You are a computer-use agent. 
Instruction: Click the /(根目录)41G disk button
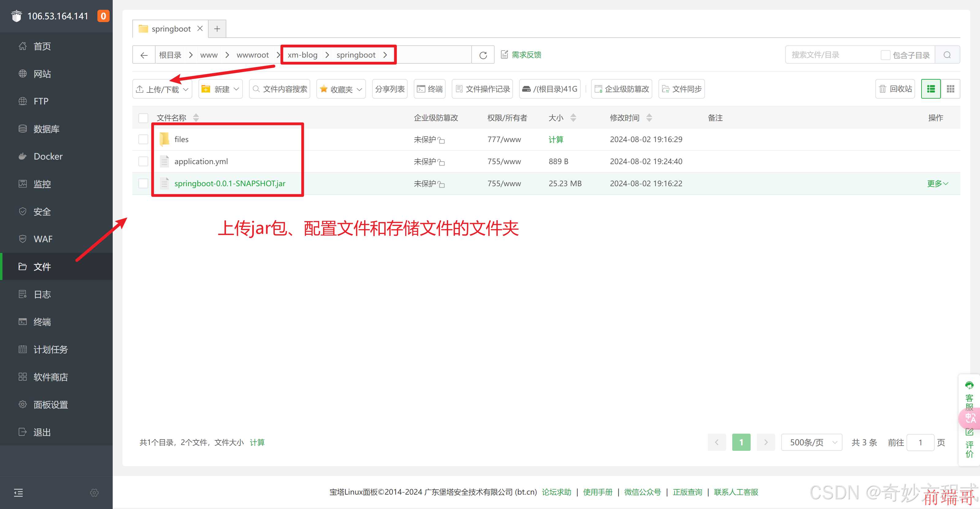[550, 89]
